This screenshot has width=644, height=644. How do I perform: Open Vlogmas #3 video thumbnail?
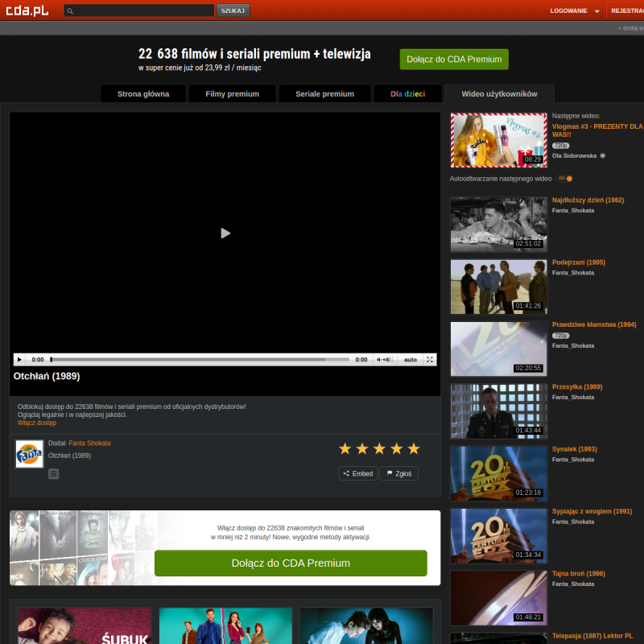(x=498, y=140)
